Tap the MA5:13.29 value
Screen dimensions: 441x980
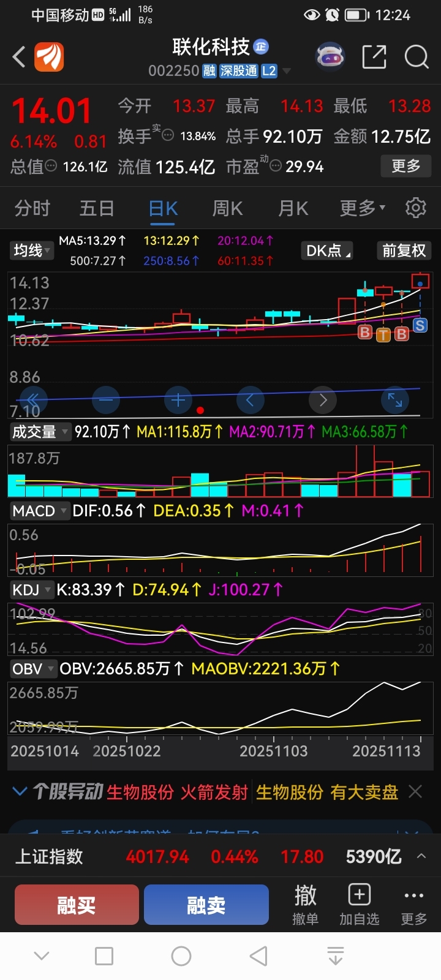[92, 241]
